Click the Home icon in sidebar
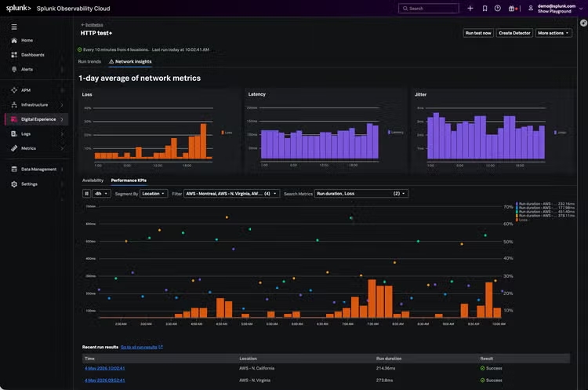Image resolution: width=588 pixels, height=390 pixels. coord(14,40)
